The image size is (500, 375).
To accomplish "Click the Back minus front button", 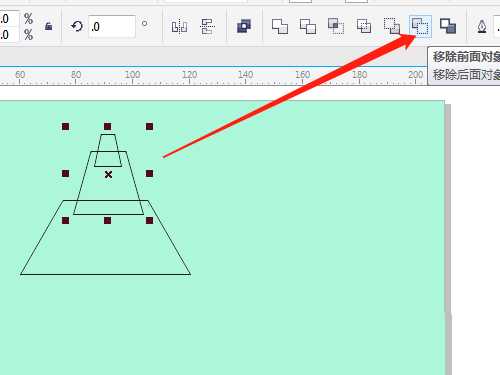I will coord(420,26).
